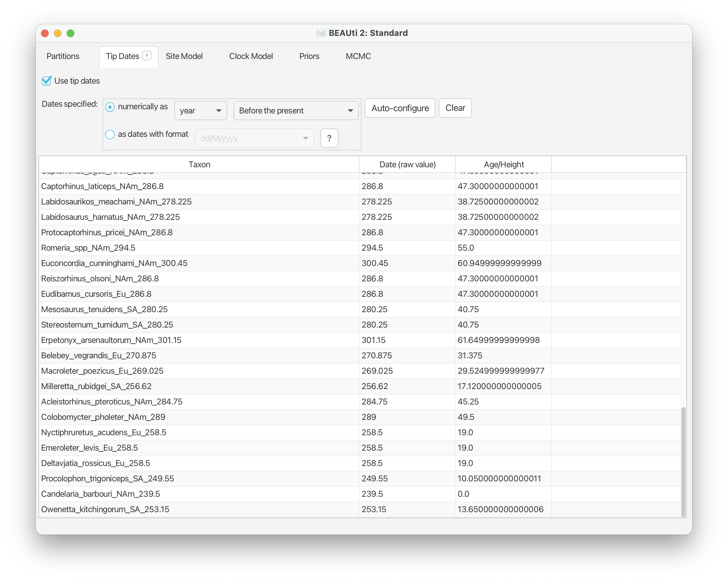This screenshot has height=582, width=728.
Task: Click raw date cell 269.025
Action: tap(407, 370)
